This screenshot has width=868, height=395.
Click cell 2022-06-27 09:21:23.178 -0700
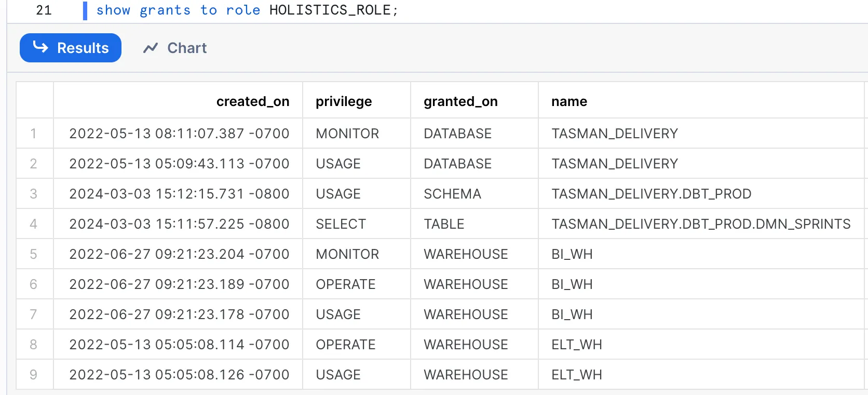179,314
